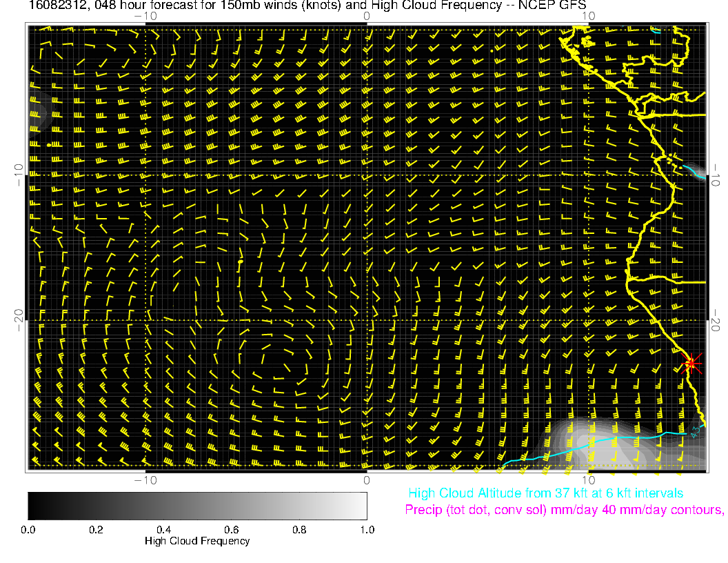Click the cyan High Cloud Altitude legend text
This screenshot has height=563, width=728.
[545, 493]
